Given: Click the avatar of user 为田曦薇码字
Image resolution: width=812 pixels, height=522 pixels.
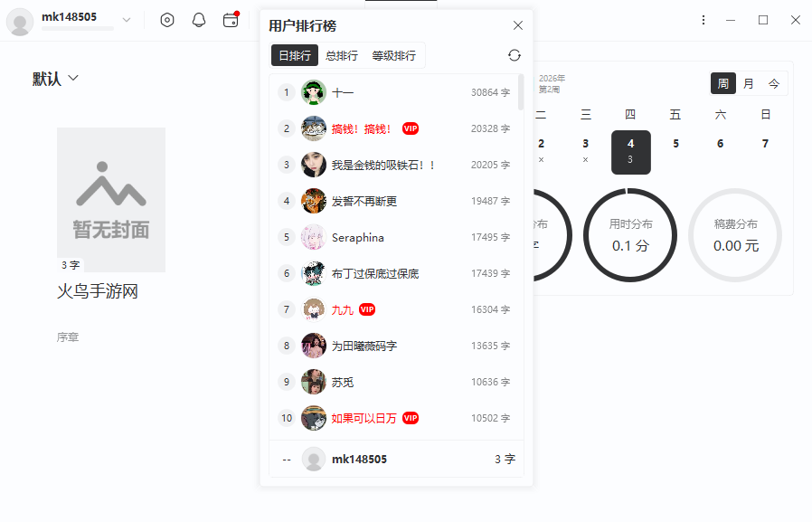Looking at the screenshot, I should [314, 346].
